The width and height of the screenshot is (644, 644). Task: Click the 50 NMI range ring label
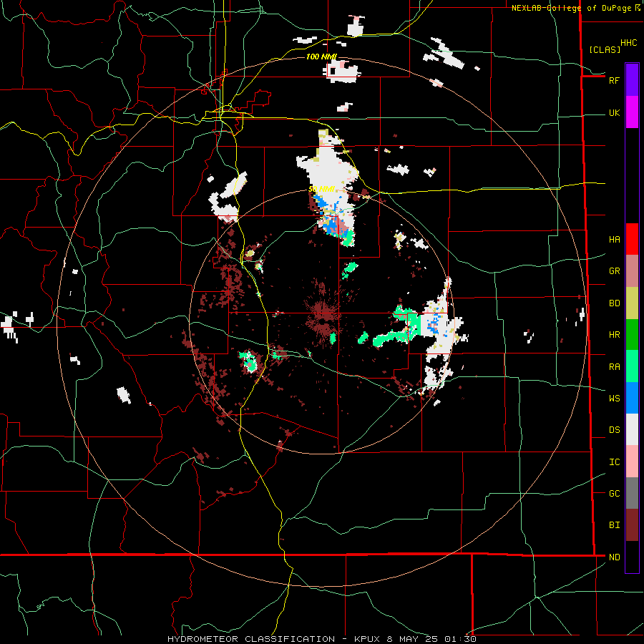click(x=321, y=190)
